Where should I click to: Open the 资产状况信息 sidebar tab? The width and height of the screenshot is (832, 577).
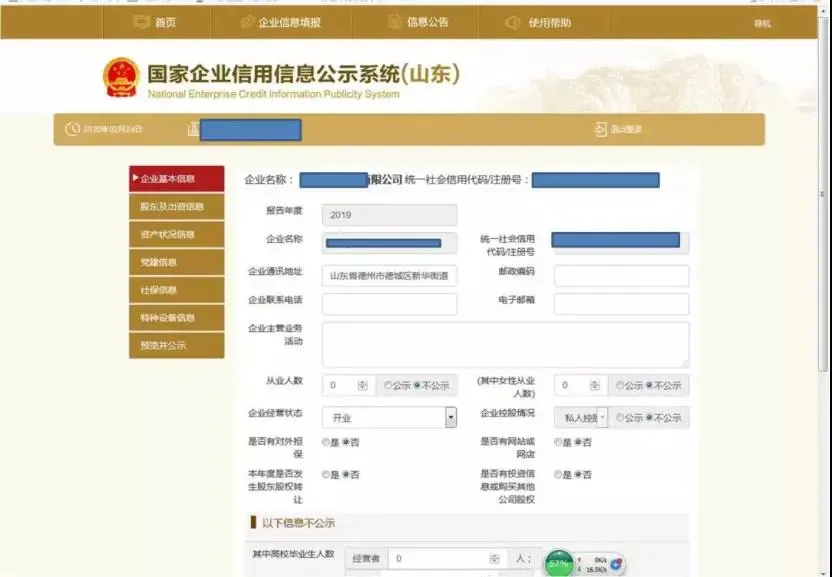pos(176,235)
